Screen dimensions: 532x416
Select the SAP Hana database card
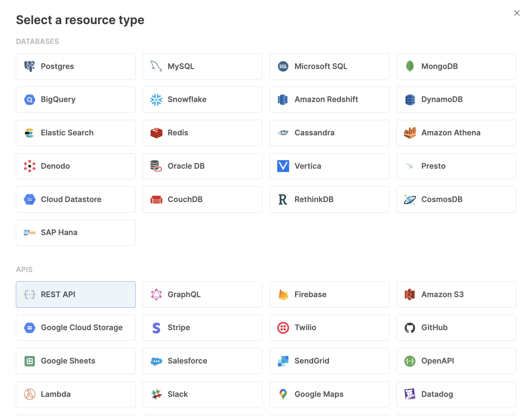(76, 232)
